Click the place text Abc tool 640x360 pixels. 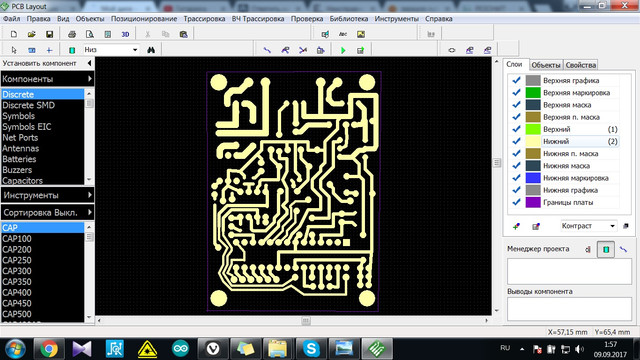[343, 34]
